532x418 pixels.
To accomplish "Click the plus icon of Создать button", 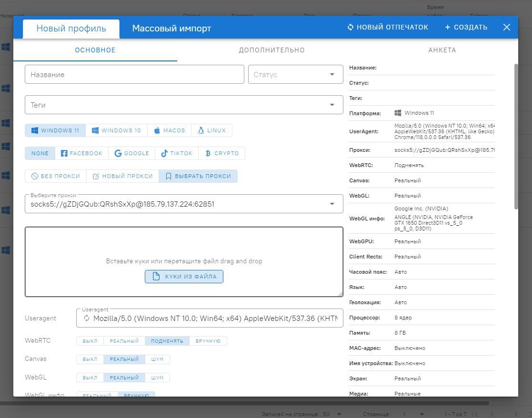I will [448, 27].
